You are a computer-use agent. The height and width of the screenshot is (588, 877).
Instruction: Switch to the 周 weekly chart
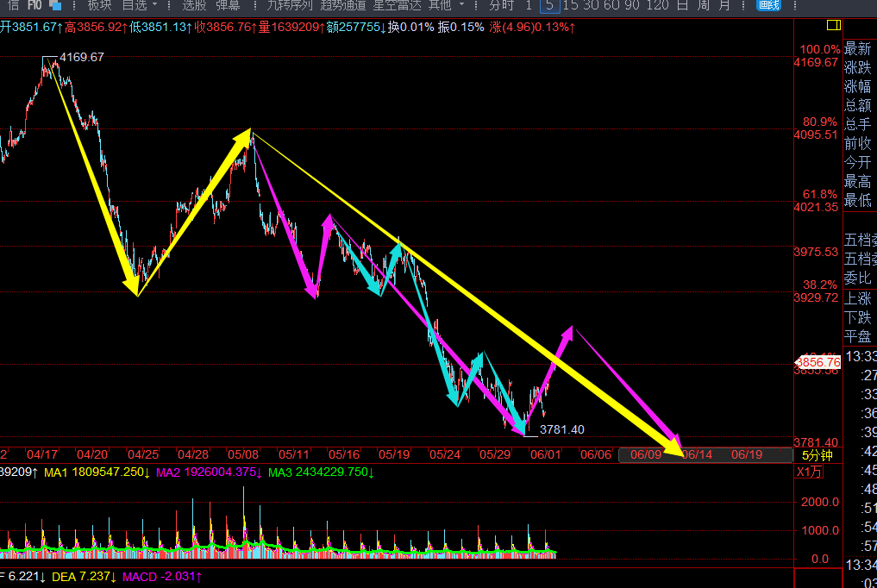click(704, 5)
